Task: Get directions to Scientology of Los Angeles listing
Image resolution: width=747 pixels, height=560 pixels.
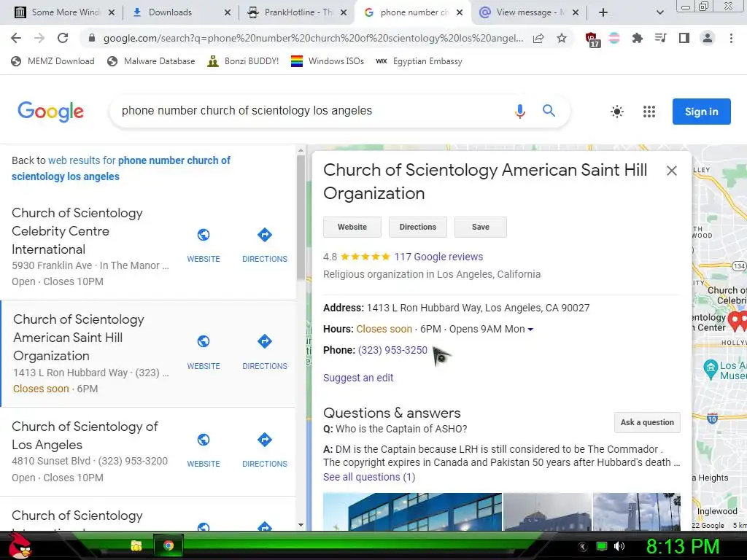Action: (264, 440)
